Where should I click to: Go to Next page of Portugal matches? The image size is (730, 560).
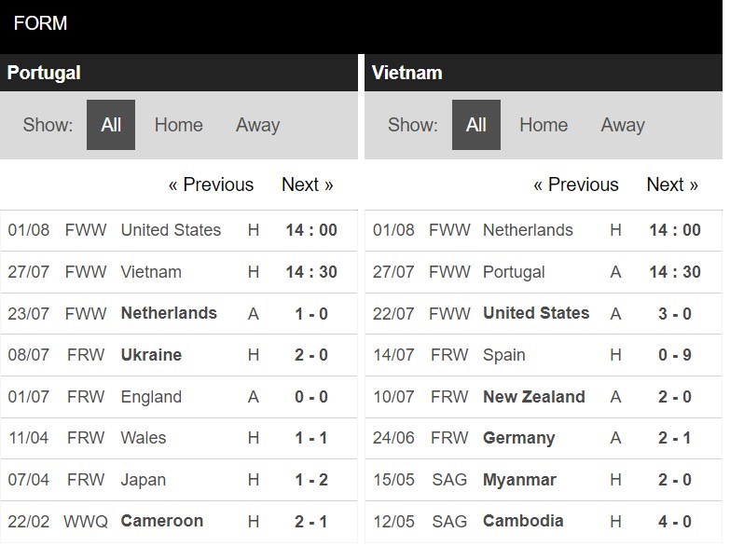click(x=308, y=184)
